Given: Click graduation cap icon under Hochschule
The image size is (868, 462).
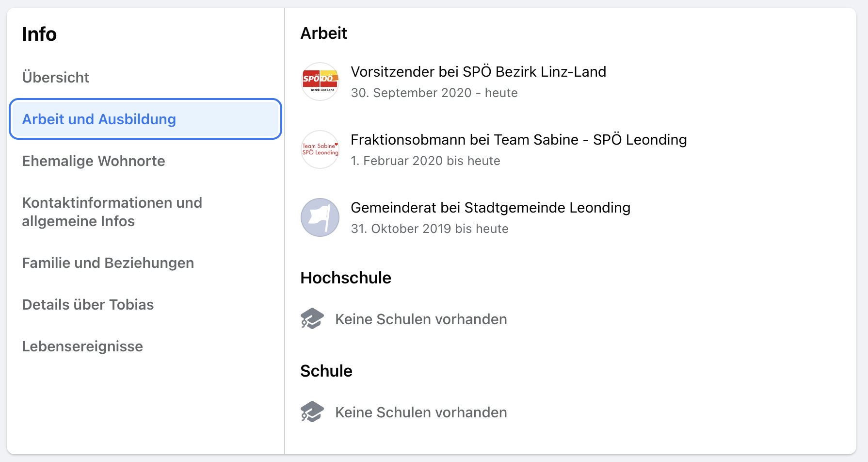Looking at the screenshot, I should click(x=312, y=319).
